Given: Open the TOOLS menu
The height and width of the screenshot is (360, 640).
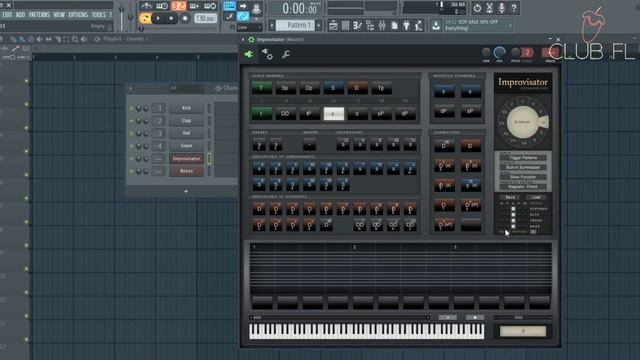Looking at the screenshot, I should tap(98, 15).
